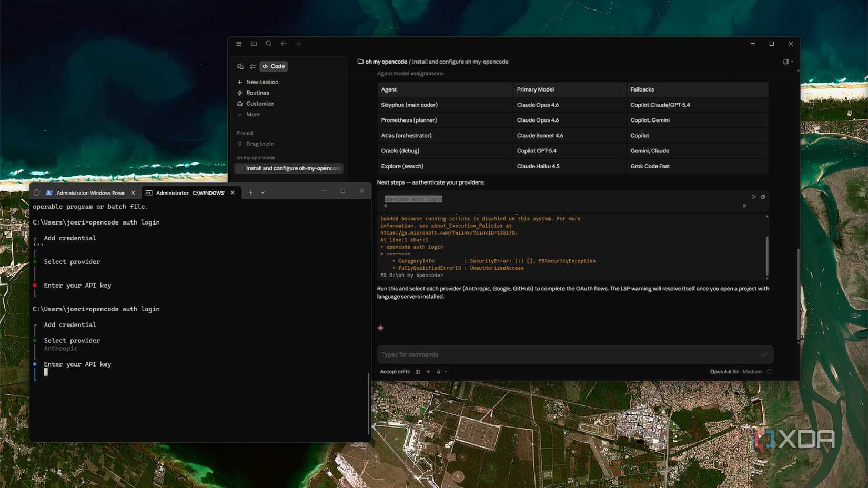Open the terminal profiles dropdown chevron
868x488 pixels.
(x=263, y=192)
